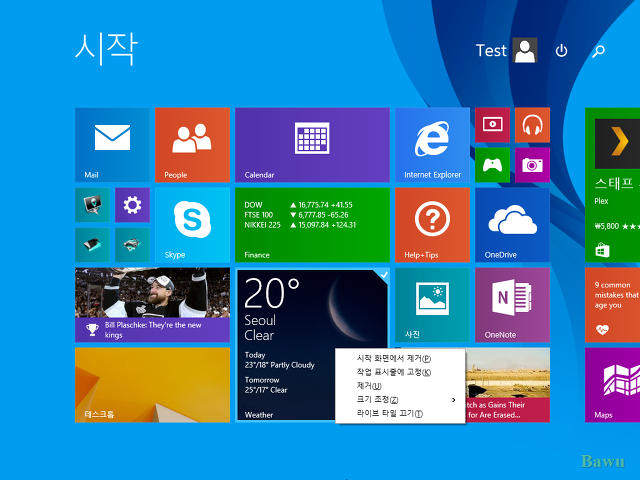
Task: Open the 사진 photos tile
Action: coord(432,304)
